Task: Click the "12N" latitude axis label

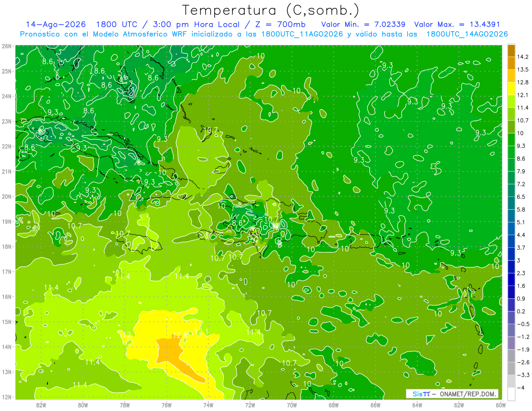Action: coord(7,397)
